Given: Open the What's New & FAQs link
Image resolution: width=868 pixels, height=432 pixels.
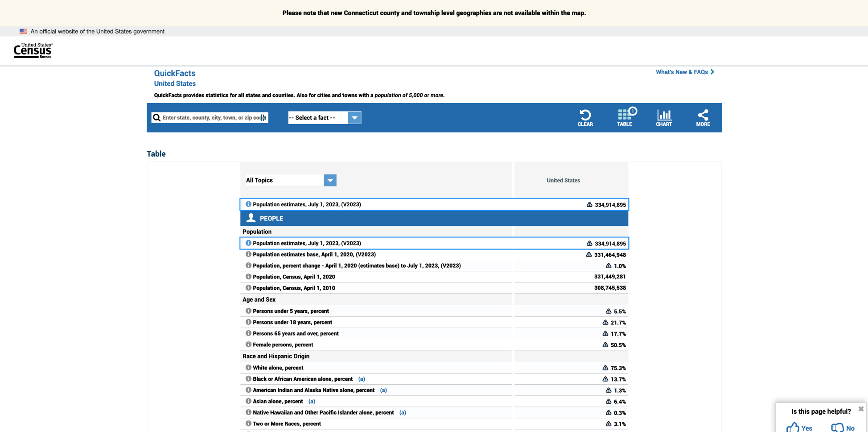Looking at the screenshot, I should point(682,72).
